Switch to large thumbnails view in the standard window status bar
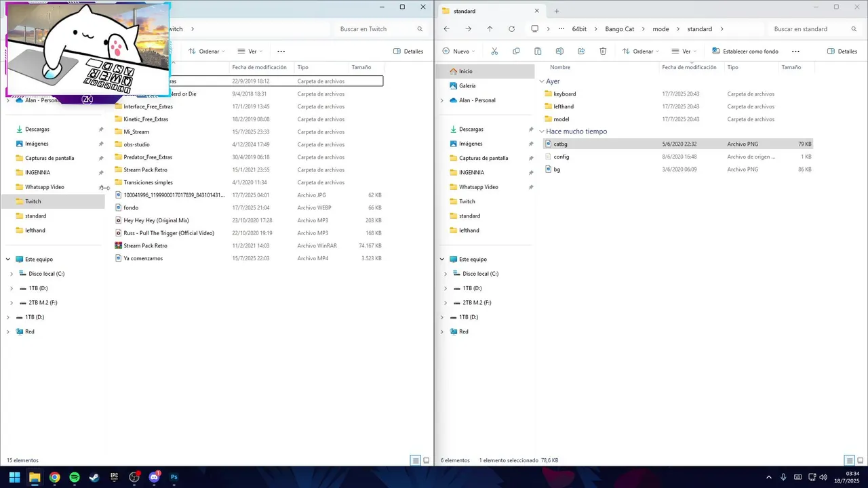This screenshot has height=488, width=868. click(860, 460)
